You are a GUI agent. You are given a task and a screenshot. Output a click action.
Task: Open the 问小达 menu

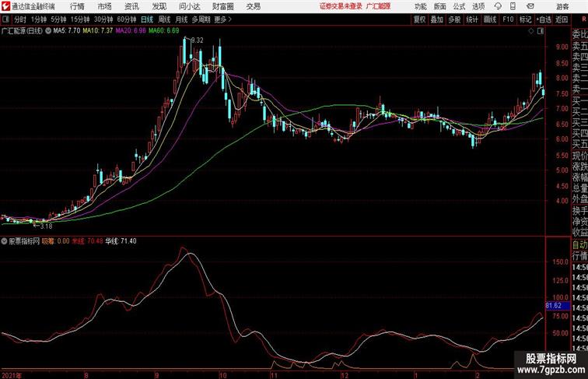tap(189, 6)
